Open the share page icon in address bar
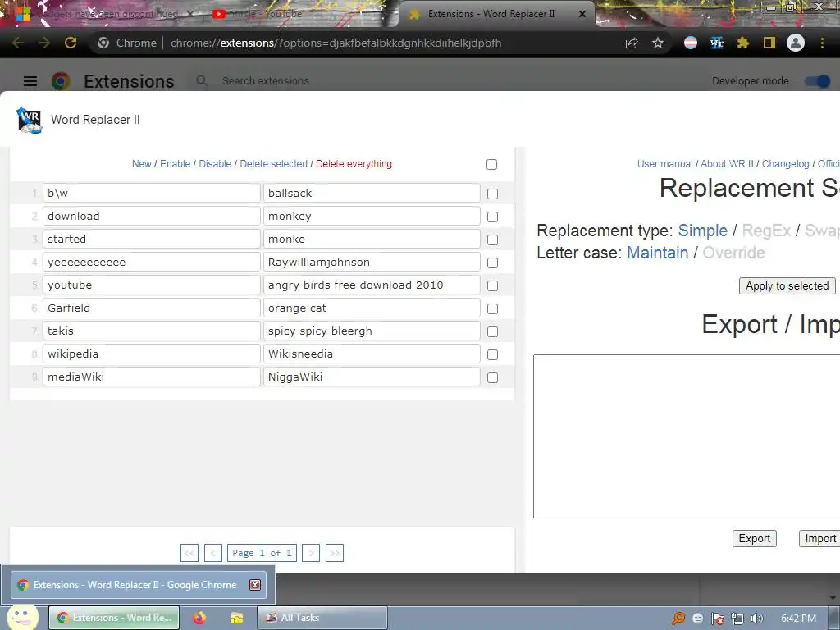This screenshot has height=630, width=840. 632,43
